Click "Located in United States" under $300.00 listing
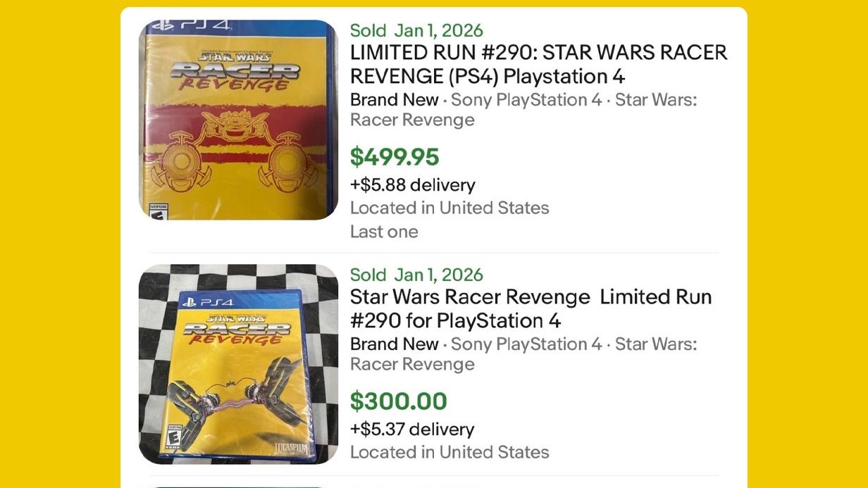868x488 pixels. click(449, 452)
